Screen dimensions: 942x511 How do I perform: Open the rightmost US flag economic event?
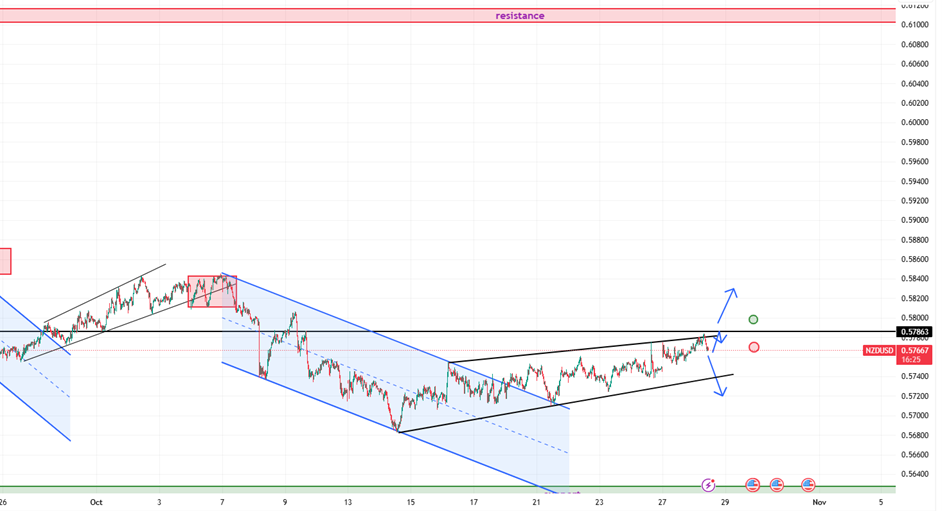tap(808, 485)
